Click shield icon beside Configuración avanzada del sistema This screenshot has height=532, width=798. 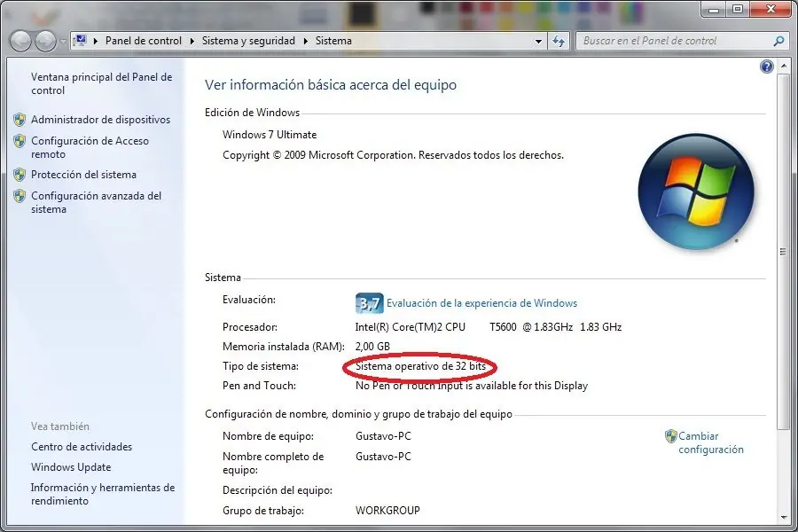pos(20,196)
